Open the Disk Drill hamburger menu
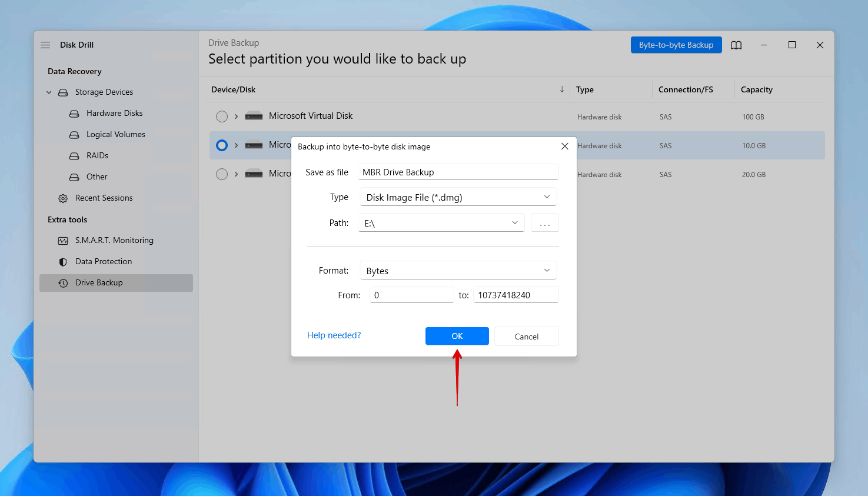Screen dimensions: 868x496 (x=45, y=45)
